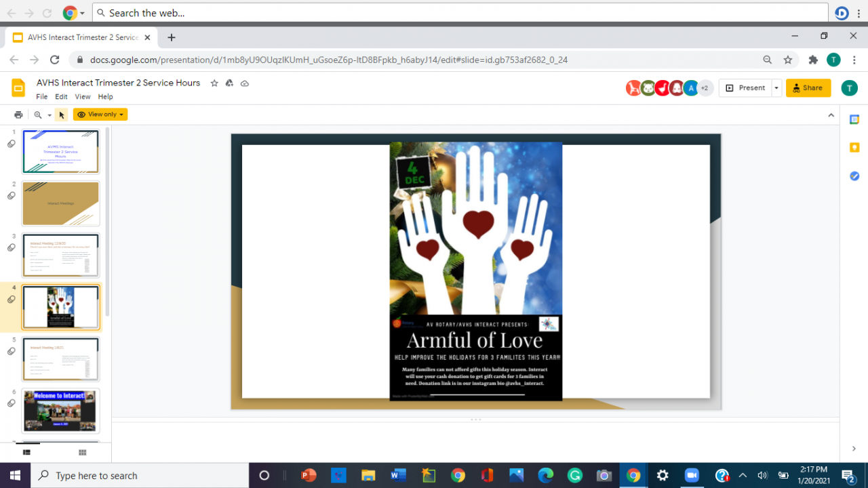Open Zoom from the taskbar
The image size is (868, 488).
[692, 475]
